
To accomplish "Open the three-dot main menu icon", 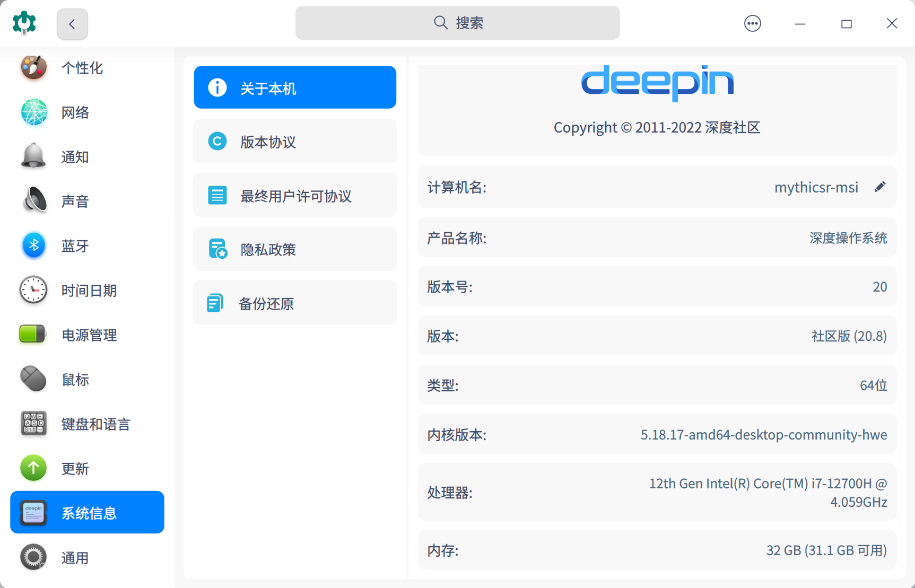I will coord(752,23).
